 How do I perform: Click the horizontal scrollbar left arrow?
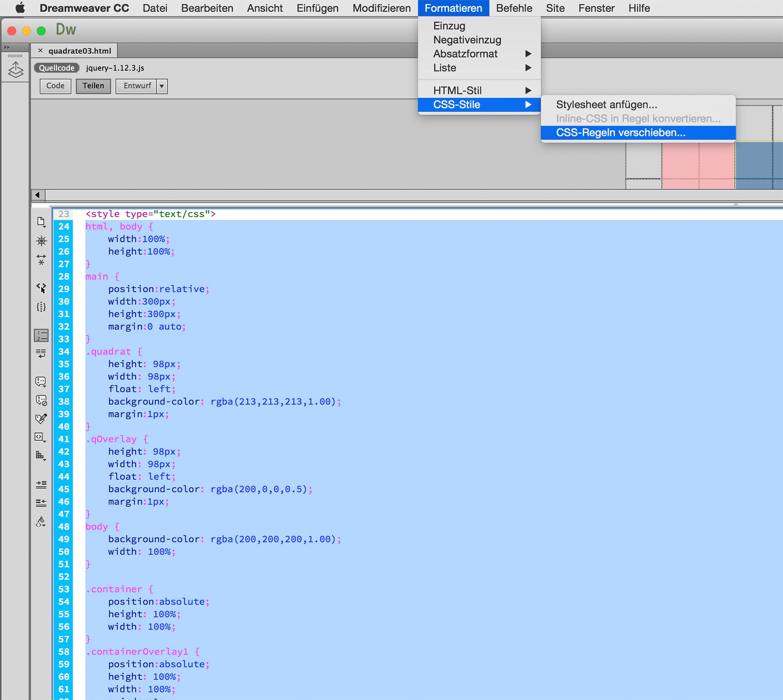[38, 195]
